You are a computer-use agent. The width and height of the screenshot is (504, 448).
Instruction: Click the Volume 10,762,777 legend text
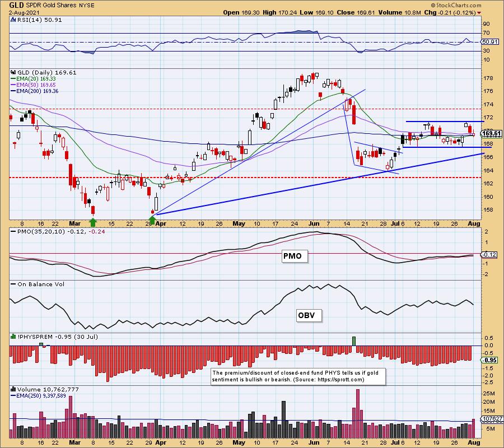click(48, 390)
